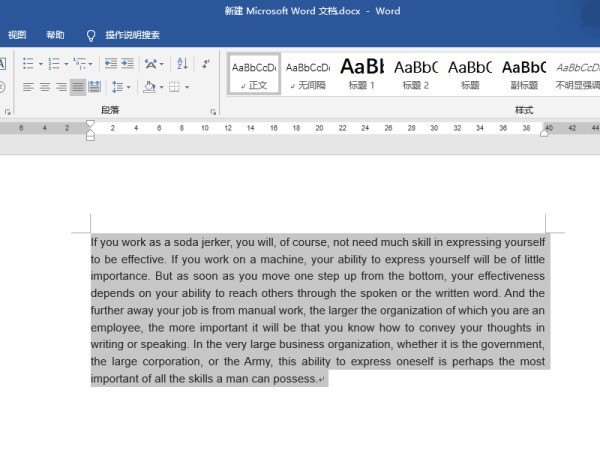600x450 pixels.
Task: Apply the 标题 1 style
Action: coord(362,74)
